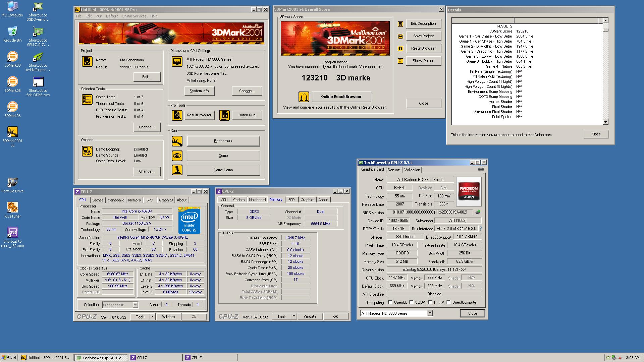
Task: Click the GPU-Z BIOS save chip icon
Action: 478,212
